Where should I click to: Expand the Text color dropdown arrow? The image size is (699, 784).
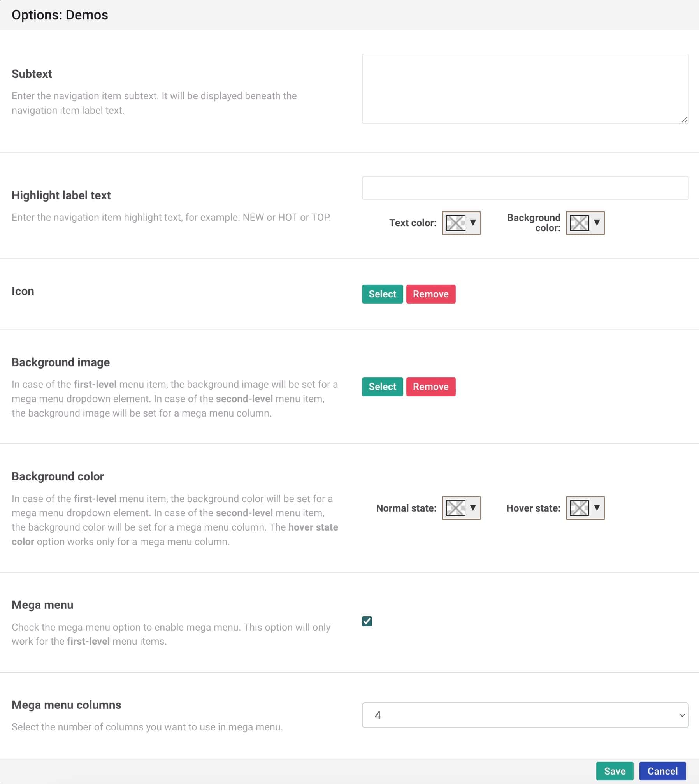[473, 223]
